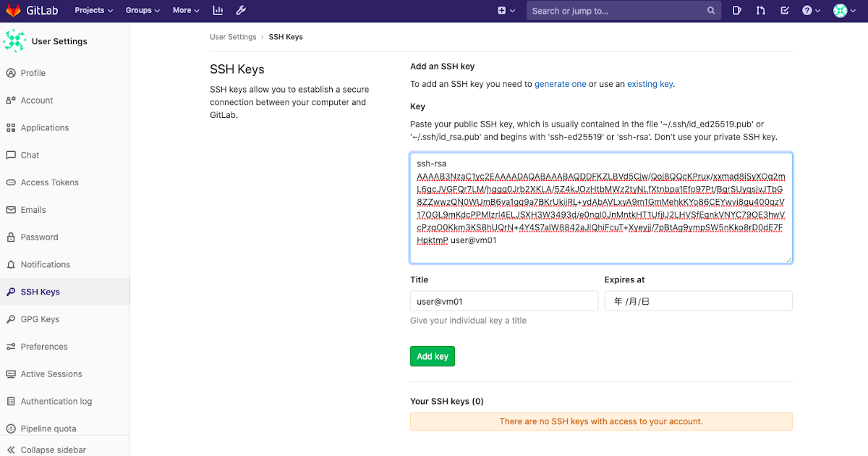The width and height of the screenshot is (868, 456).
Task: View merge requests via the navbar icon
Action: click(760, 10)
